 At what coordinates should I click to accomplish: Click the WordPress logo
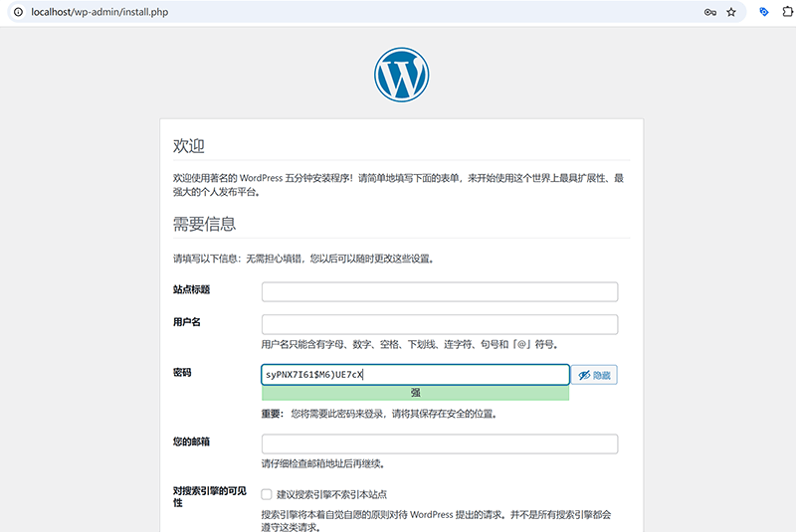402,75
